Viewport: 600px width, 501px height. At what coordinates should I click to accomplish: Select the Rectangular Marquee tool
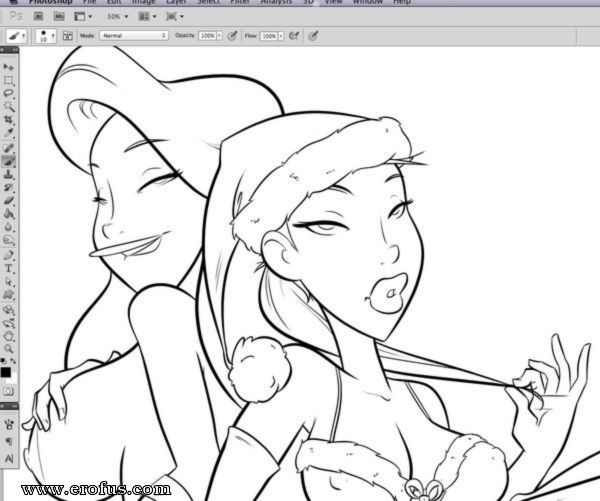tap(8, 80)
